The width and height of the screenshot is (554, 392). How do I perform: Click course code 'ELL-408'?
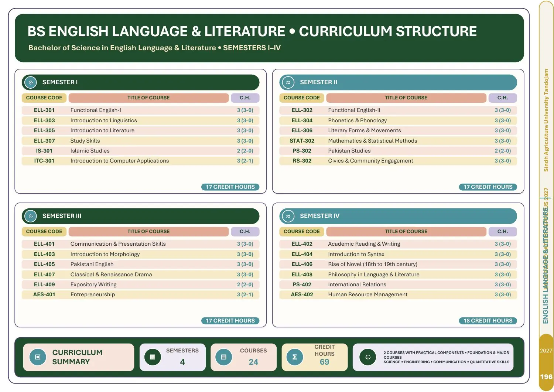(x=302, y=275)
